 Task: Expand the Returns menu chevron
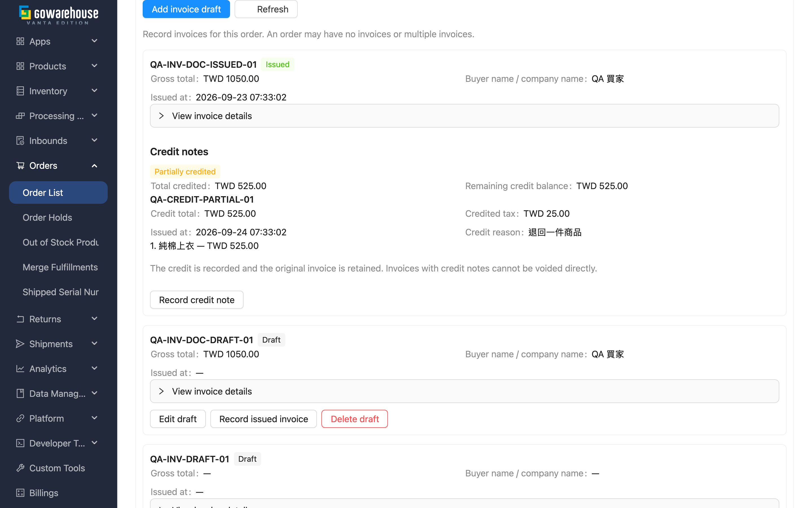click(x=94, y=319)
